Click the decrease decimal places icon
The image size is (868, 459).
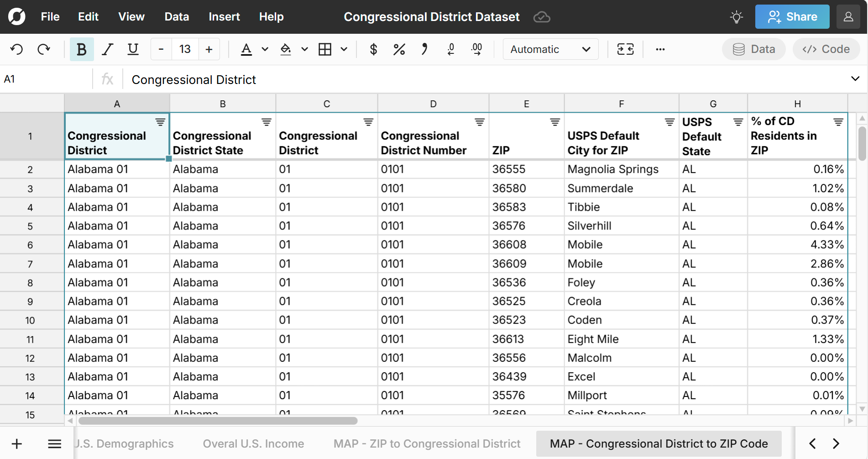pyautogui.click(x=451, y=49)
